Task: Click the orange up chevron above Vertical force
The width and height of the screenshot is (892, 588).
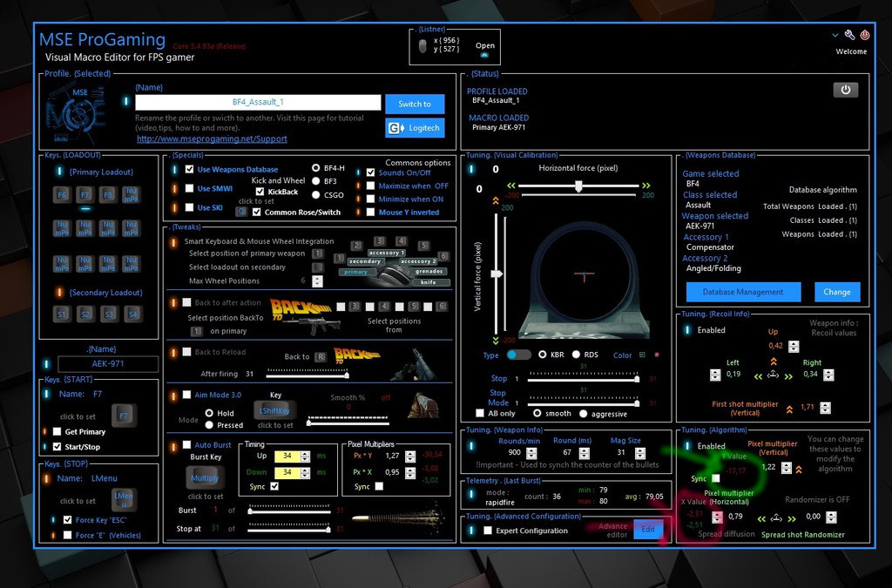Action: coord(496,200)
